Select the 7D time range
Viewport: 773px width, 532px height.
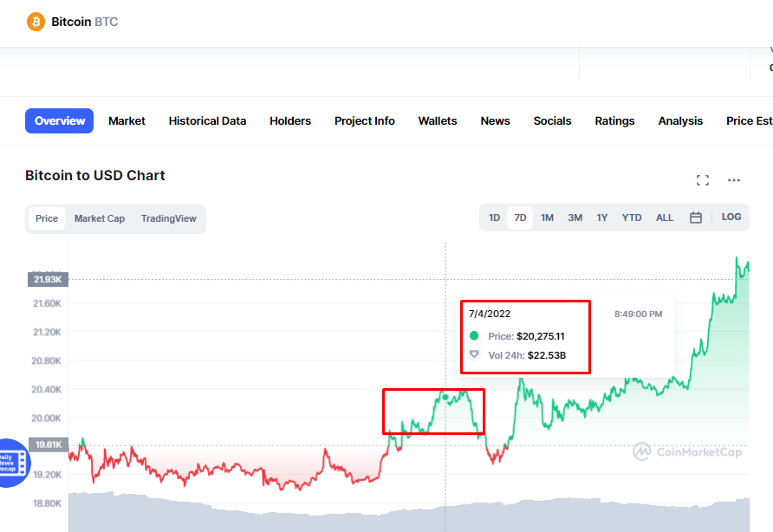520,218
